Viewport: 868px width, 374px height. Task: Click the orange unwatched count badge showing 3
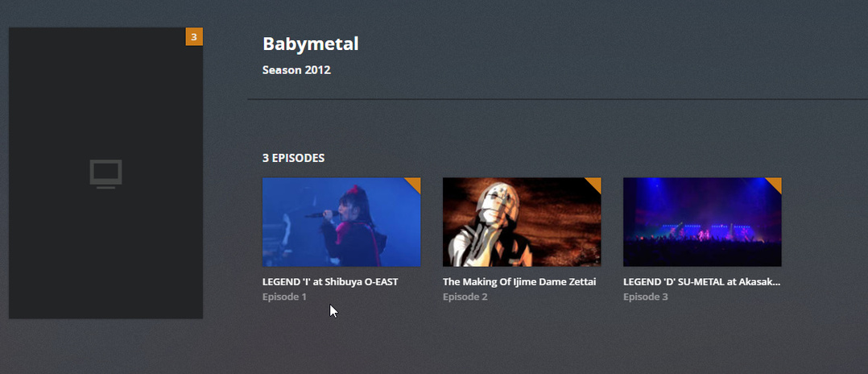[194, 36]
